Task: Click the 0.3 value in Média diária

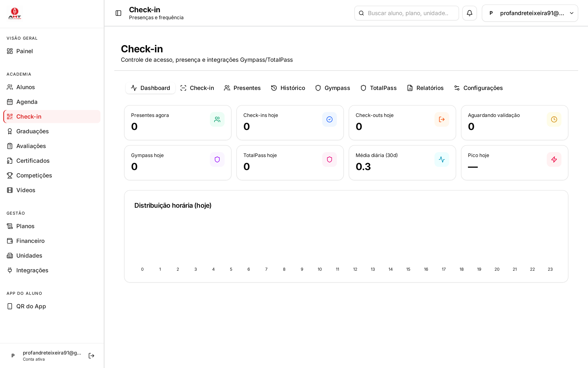Action: click(x=363, y=167)
